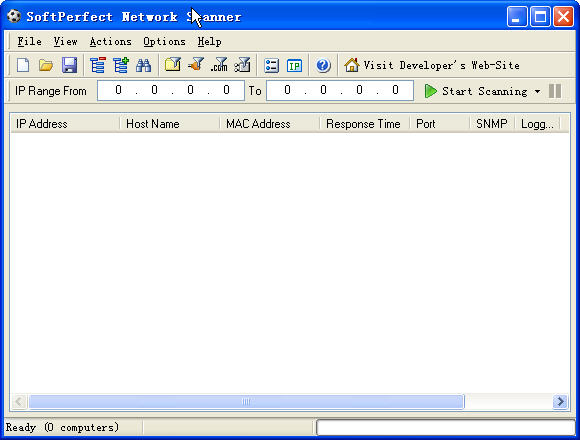Click the New blank document icon
The image size is (580, 440).
(x=23, y=65)
